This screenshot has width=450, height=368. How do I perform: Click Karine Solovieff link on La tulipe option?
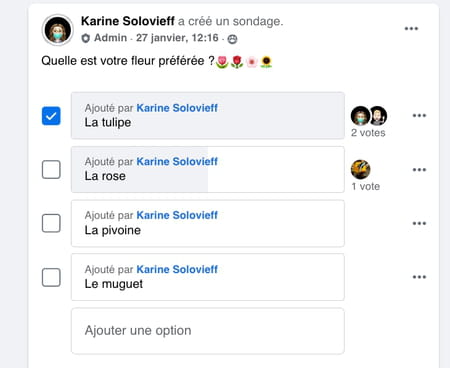pyautogui.click(x=177, y=108)
